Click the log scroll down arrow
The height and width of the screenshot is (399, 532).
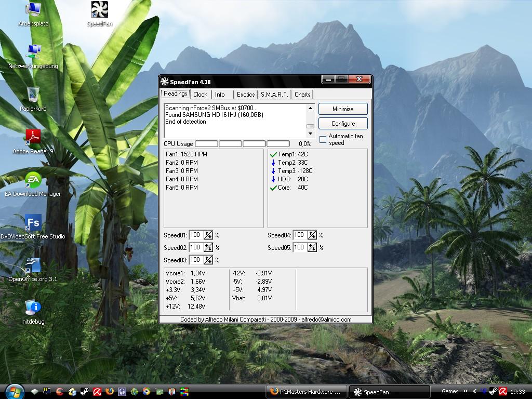click(x=310, y=134)
